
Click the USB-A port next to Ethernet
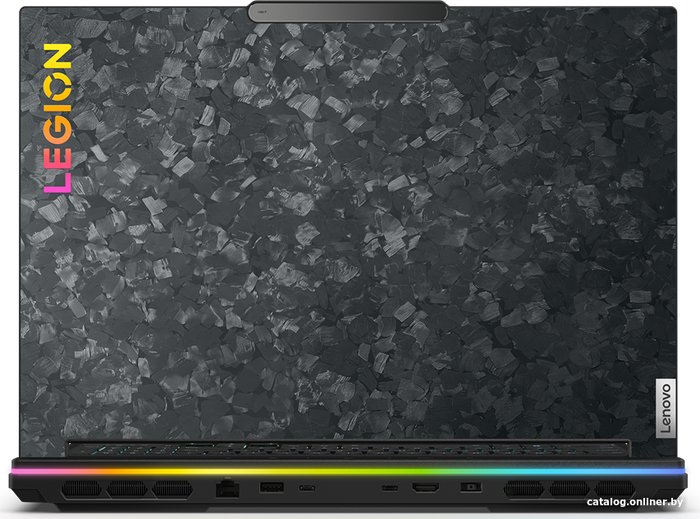point(272,488)
